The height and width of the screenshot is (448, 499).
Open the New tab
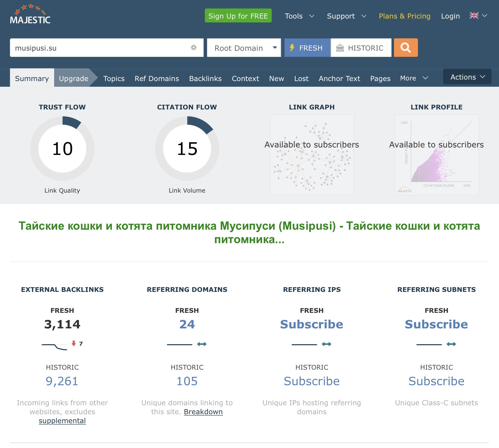(277, 78)
